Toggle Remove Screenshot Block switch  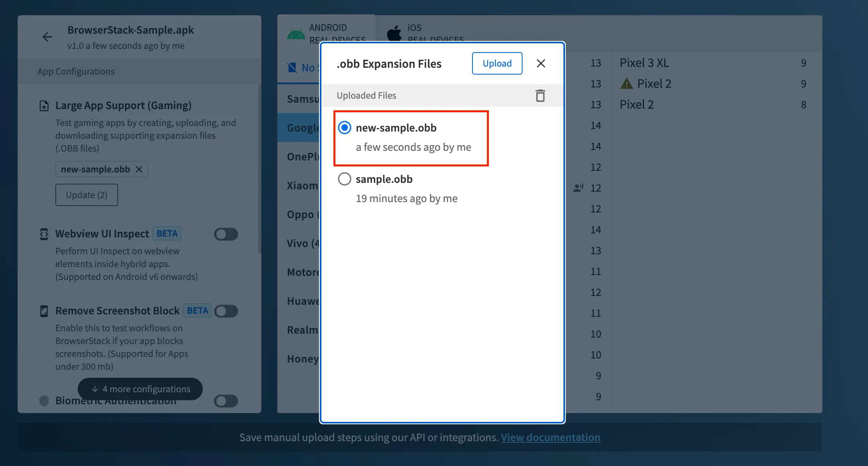click(x=226, y=311)
